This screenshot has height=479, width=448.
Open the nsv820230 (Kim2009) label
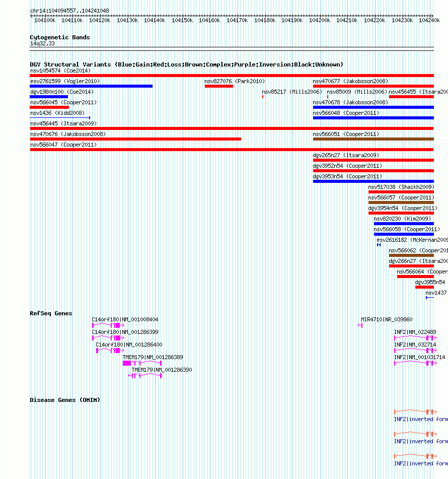pyautogui.click(x=402, y=219)
